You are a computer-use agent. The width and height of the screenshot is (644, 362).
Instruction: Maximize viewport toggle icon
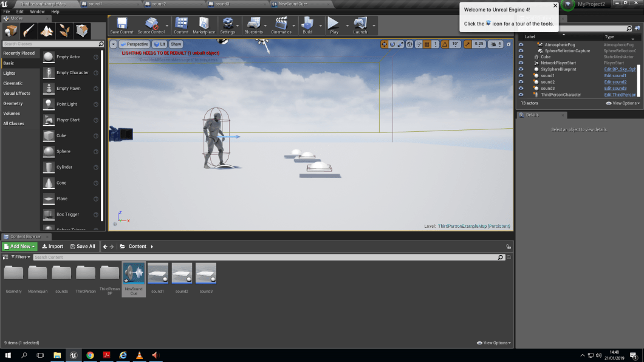click(509, 44)
